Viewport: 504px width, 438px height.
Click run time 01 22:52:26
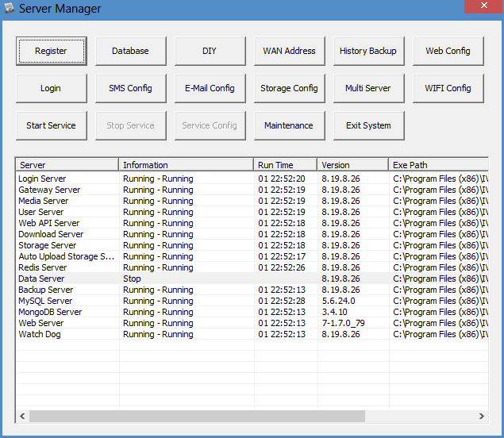pos(282,267)
